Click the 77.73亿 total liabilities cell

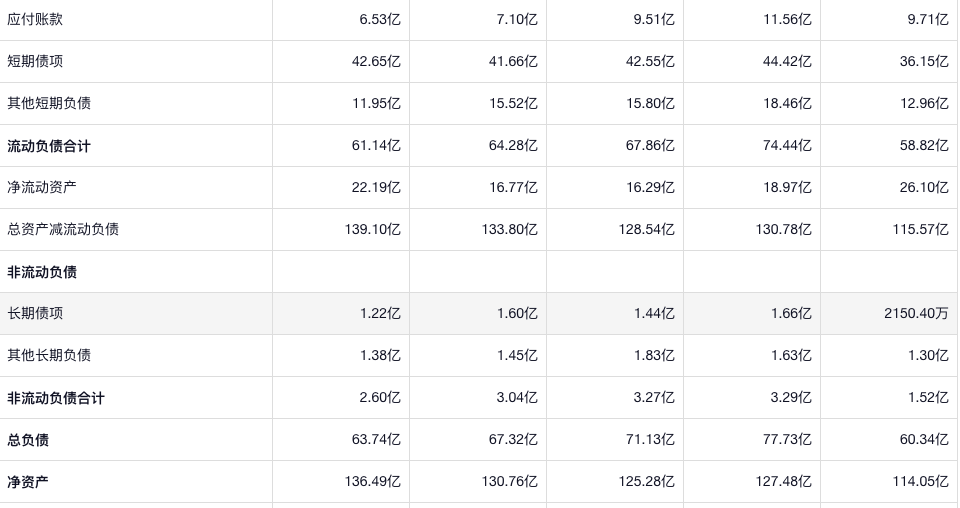click(784, 440)
